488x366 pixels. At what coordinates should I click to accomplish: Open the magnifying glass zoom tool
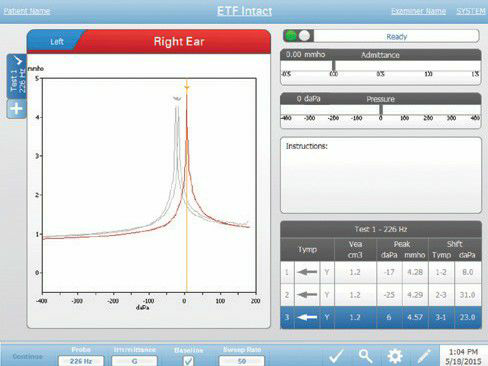pyautogui.click(x=365, y=356)
